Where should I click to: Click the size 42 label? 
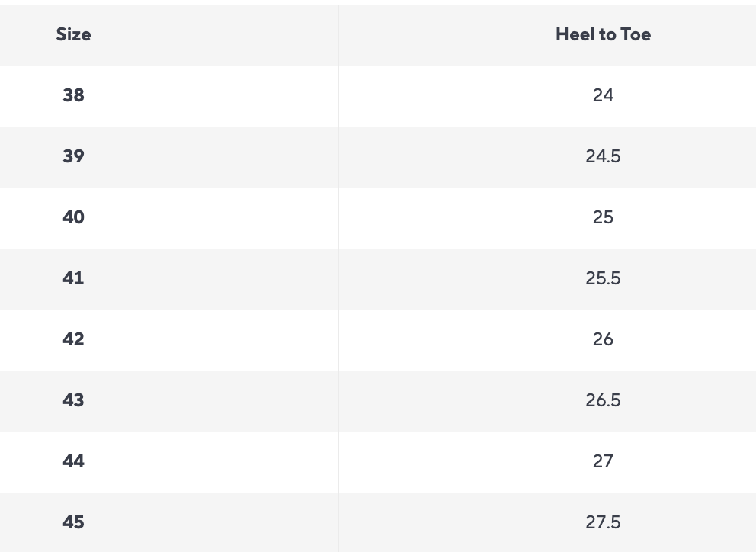[x=73, y=339]
